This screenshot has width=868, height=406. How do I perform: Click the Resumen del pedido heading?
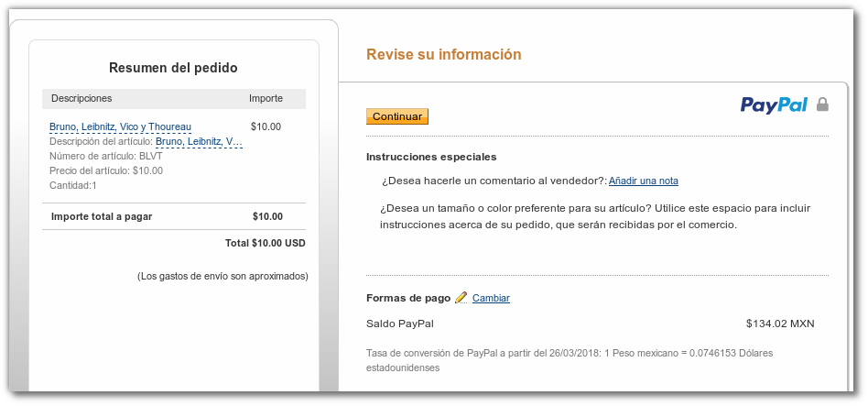click(x=173, y=68)
